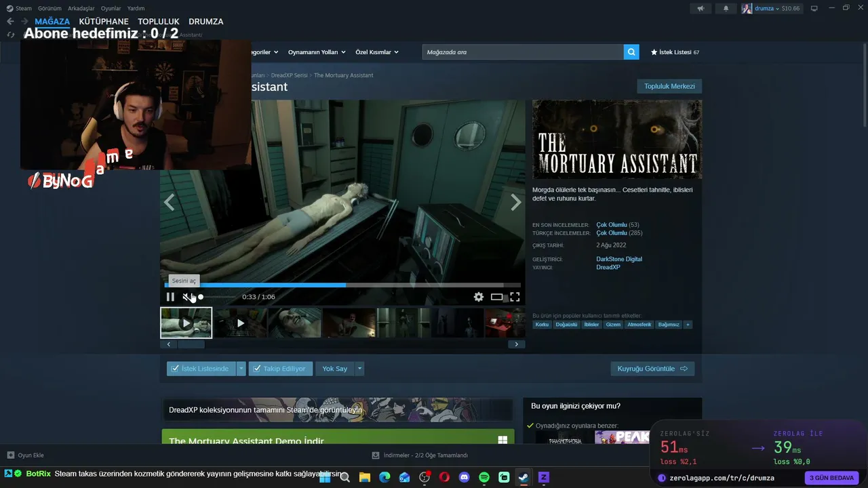This screenshot has height=488, width=868.
Task: Adjust the trailer volume slider
Action: click(218, 297)
